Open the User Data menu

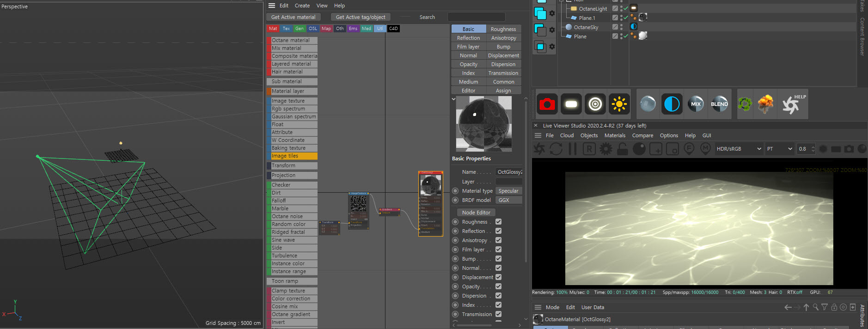(x=593, y=307)
